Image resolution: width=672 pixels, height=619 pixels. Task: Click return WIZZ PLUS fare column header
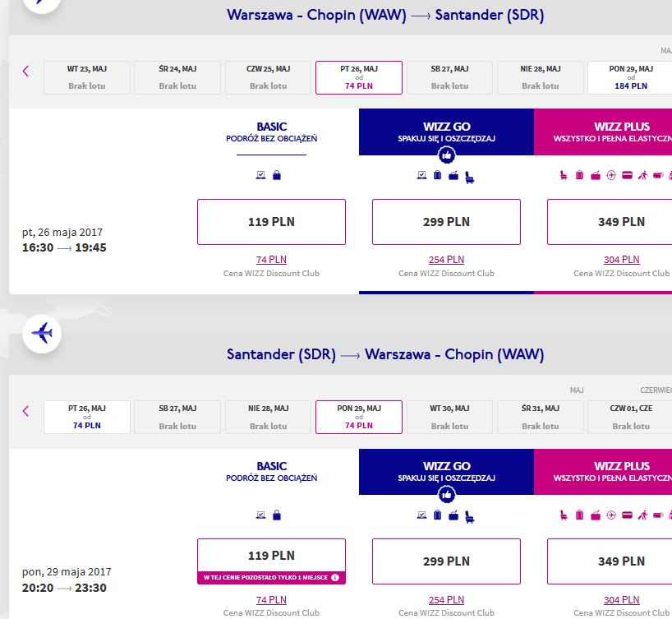click(603, 471)
